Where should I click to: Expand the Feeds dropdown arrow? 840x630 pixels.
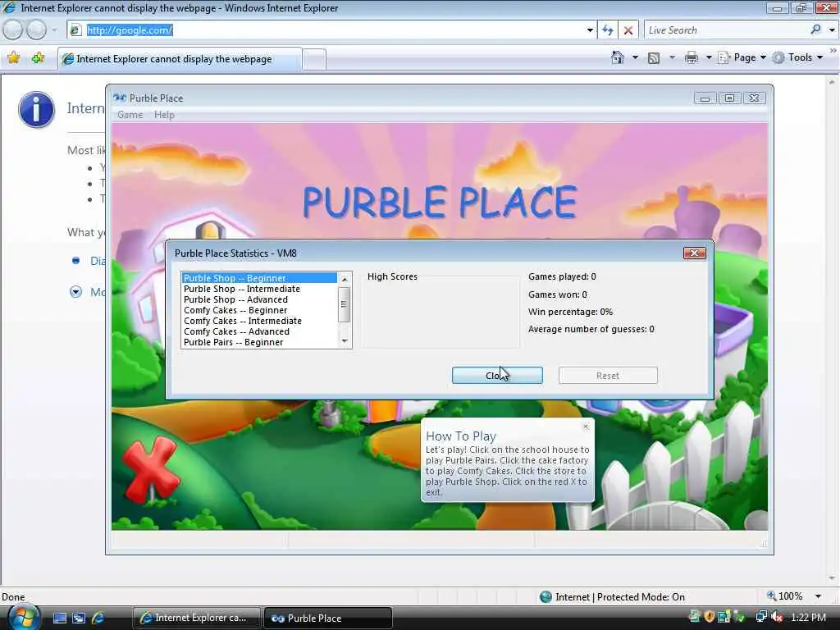point(672,57)
